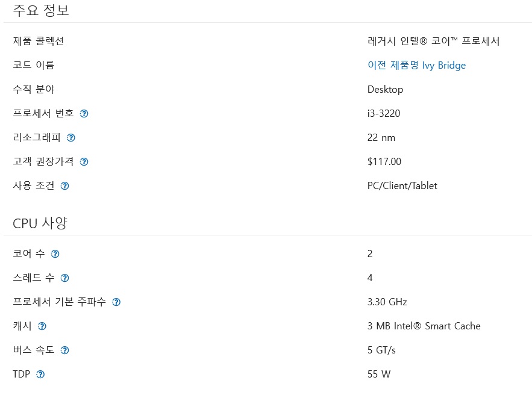
Task: Click the 3 MB Intel Smart Cache text
Action: click(x=424, y=326)
